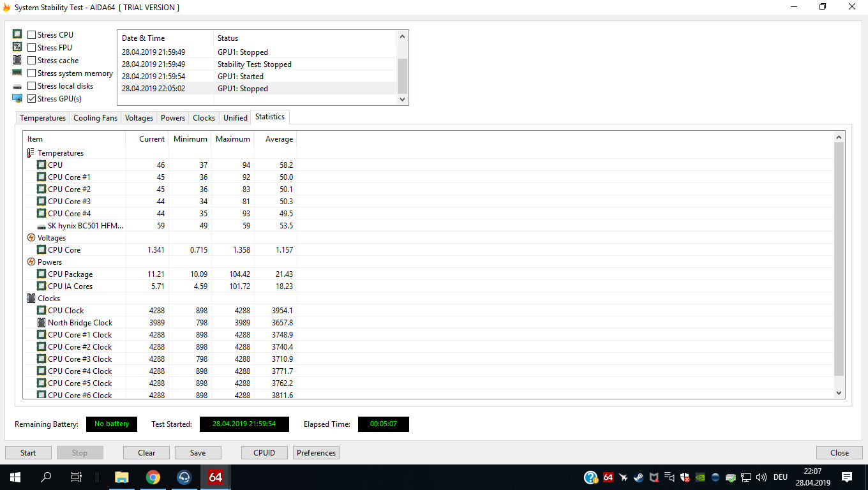Click the volume speaker tray icon

point(761,477)
